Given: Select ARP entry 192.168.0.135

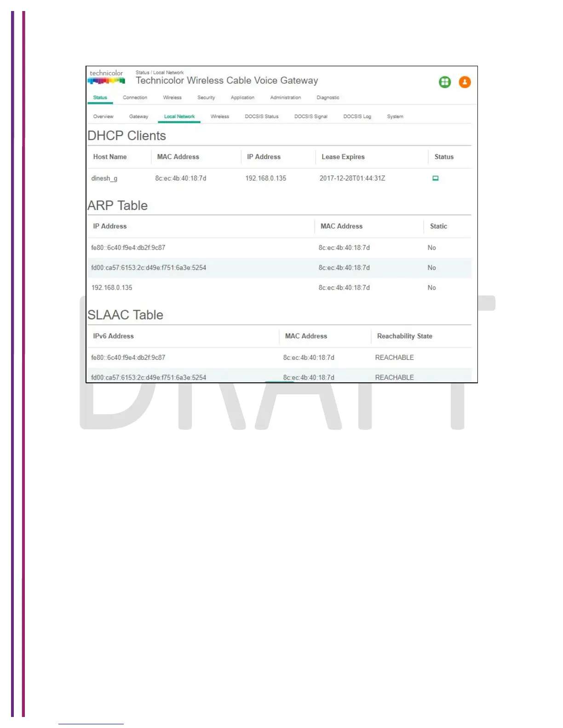Looking at the screenshot, I should 112,288.
